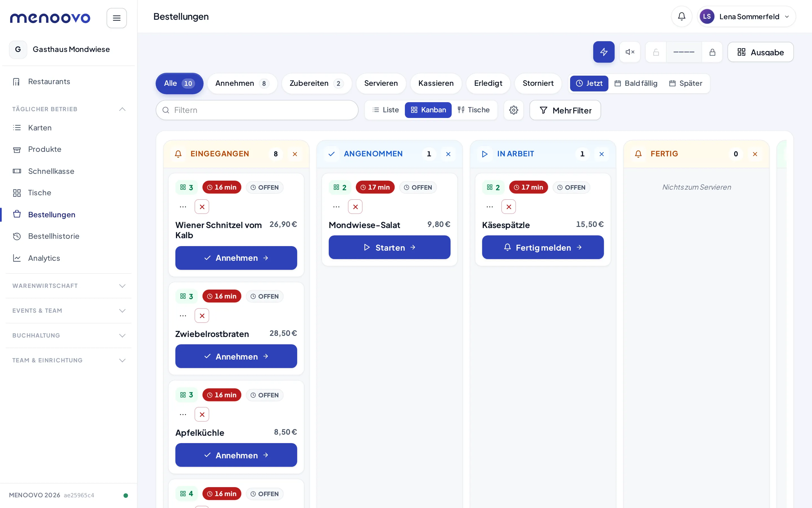The height and width of the screenshot is (508, 812).
Task: Close the Fertig column
Action: click(x=754, y=154)
